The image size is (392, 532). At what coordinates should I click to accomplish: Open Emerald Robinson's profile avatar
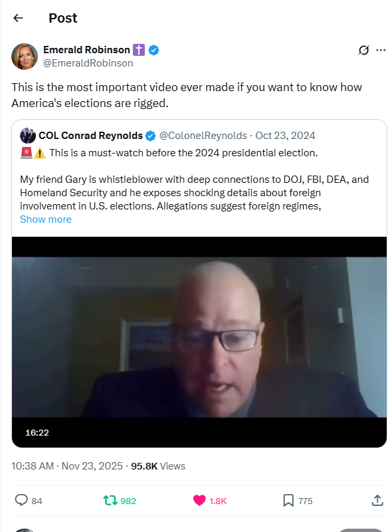(x=25, y=57)
